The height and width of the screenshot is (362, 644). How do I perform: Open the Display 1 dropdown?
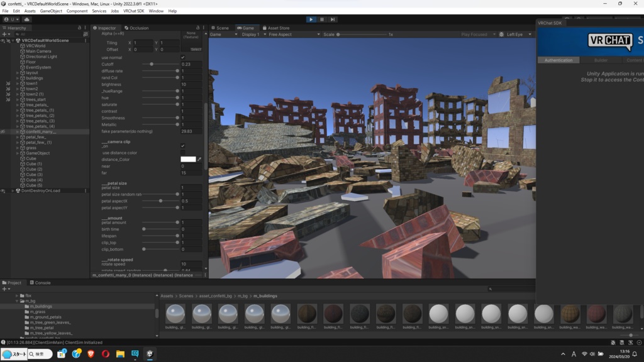253,35
